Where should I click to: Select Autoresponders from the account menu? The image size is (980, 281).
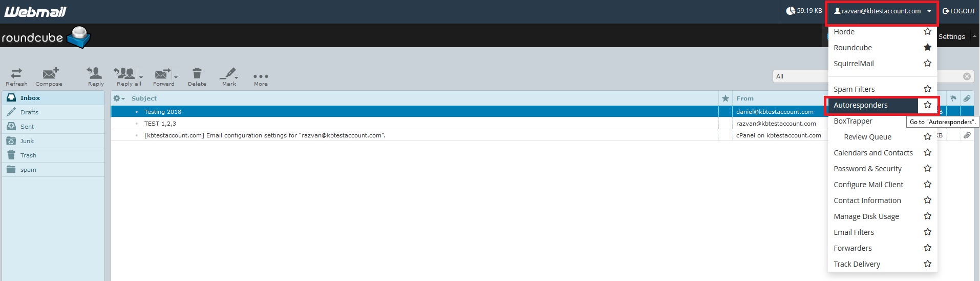(x=861, y=105)
